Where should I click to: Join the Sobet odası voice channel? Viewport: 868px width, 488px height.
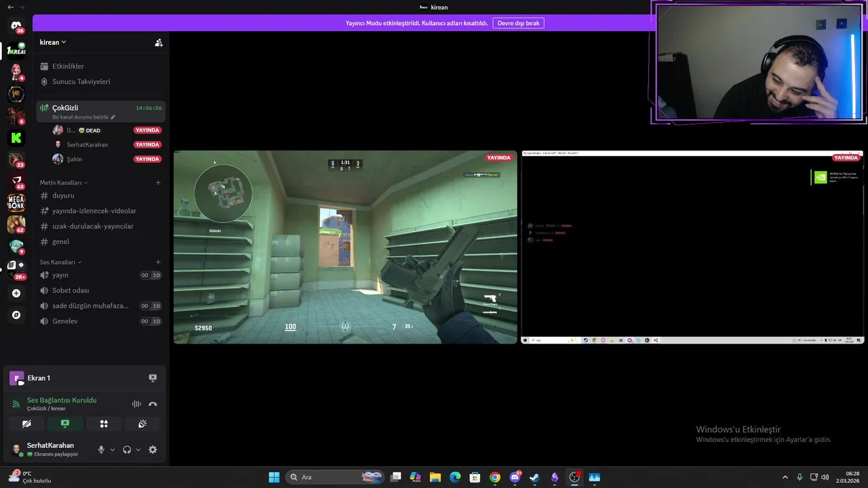pos(100,290)
